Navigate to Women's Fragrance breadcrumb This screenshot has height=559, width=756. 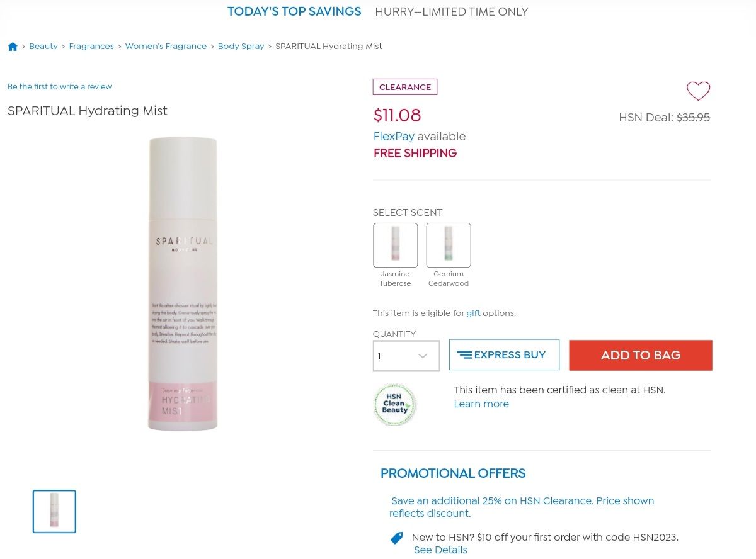166,47
